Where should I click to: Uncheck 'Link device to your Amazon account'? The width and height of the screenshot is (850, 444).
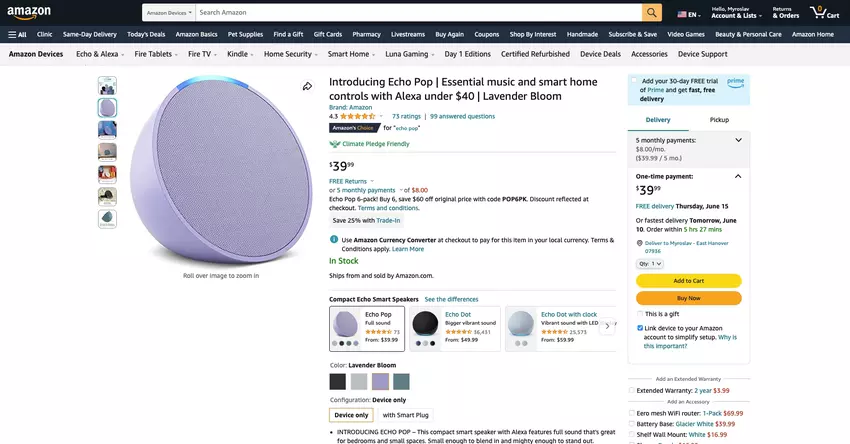640,328
